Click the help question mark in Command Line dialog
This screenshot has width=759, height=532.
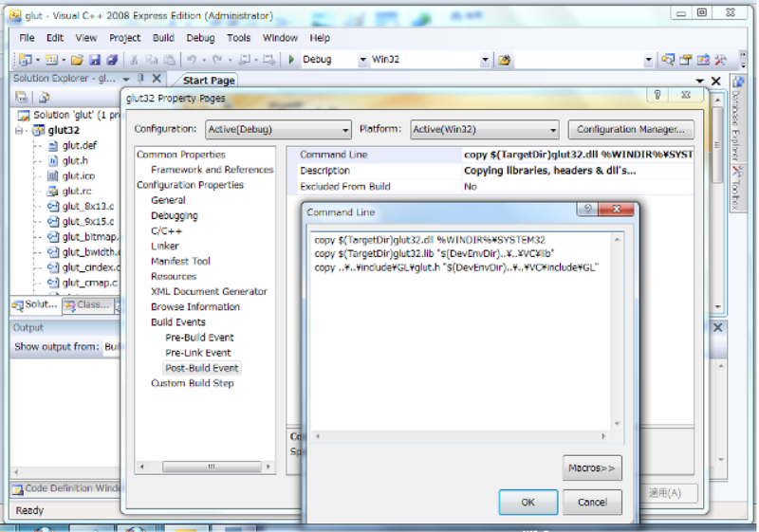pos(586,210)
